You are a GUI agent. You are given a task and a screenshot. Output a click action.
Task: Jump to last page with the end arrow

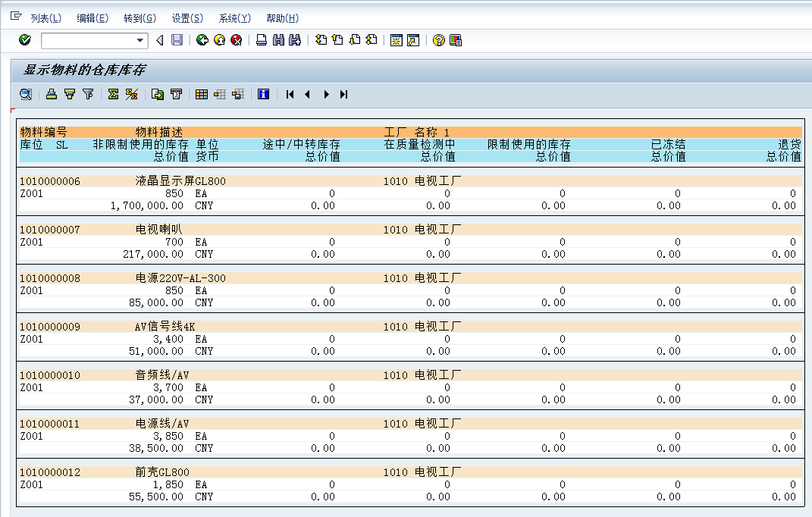point(343,95)
